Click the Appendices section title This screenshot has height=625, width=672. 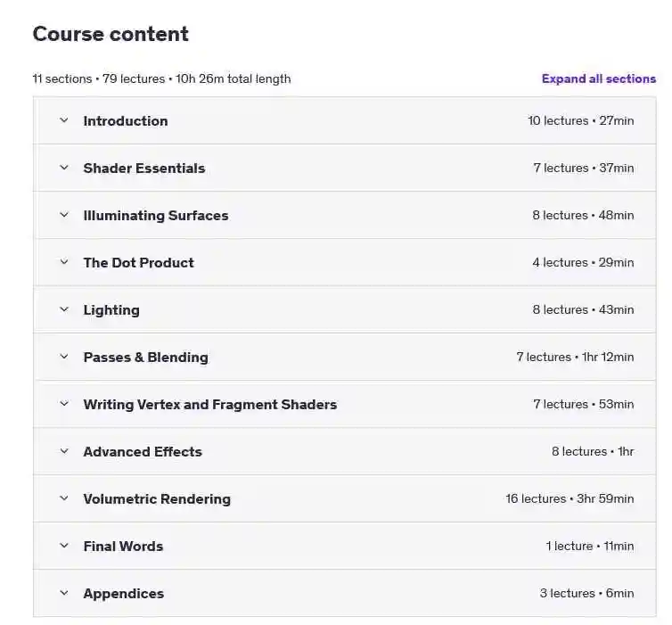pyautogui.click(x=123, y=594)
